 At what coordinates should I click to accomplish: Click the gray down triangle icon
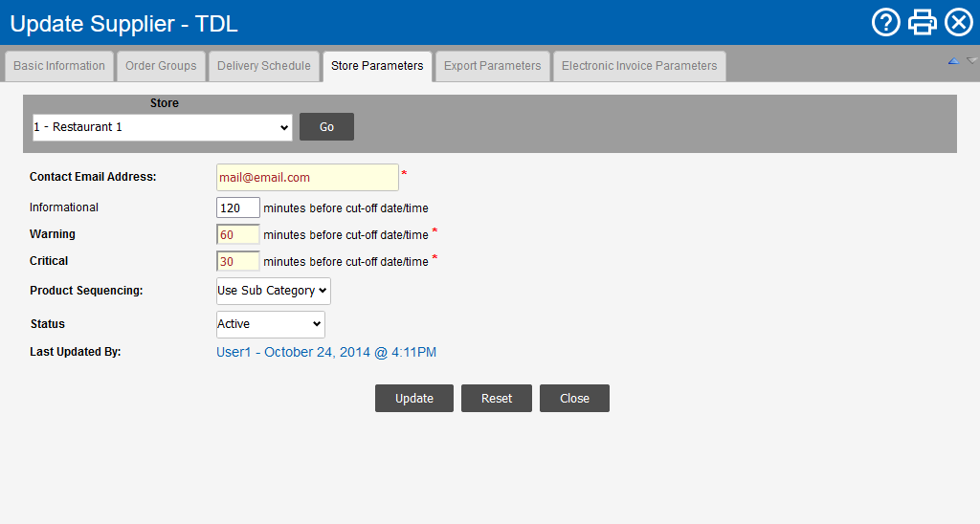pos(972,61)
